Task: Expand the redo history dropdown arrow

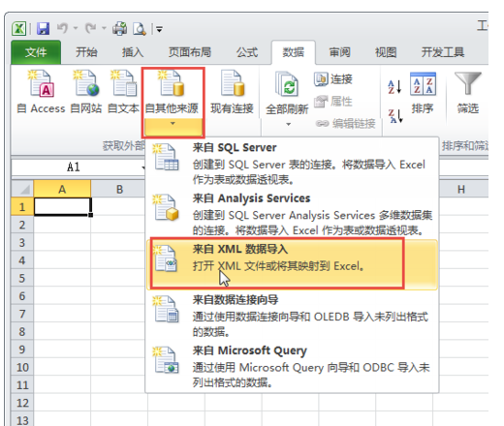Action: (104, 28)
